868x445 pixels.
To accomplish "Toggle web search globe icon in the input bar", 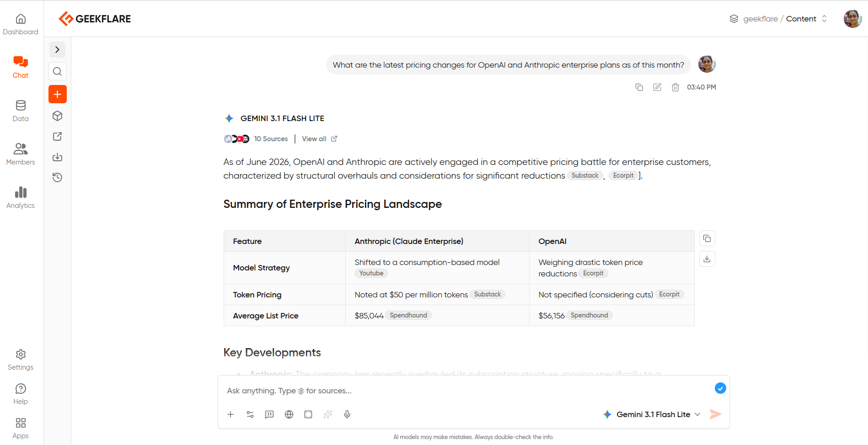I will coord(289,414).
